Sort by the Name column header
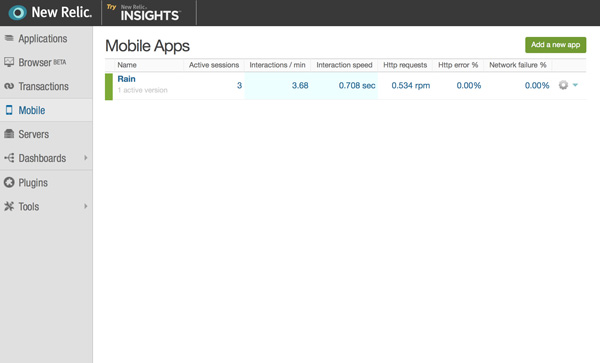This screenshot has height=363, width=600. tap(127, 65)
